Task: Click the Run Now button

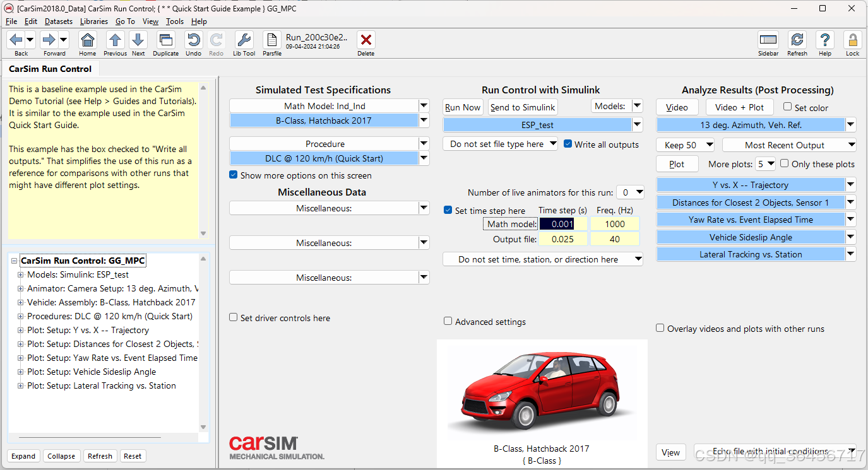Action: [463, 107]
